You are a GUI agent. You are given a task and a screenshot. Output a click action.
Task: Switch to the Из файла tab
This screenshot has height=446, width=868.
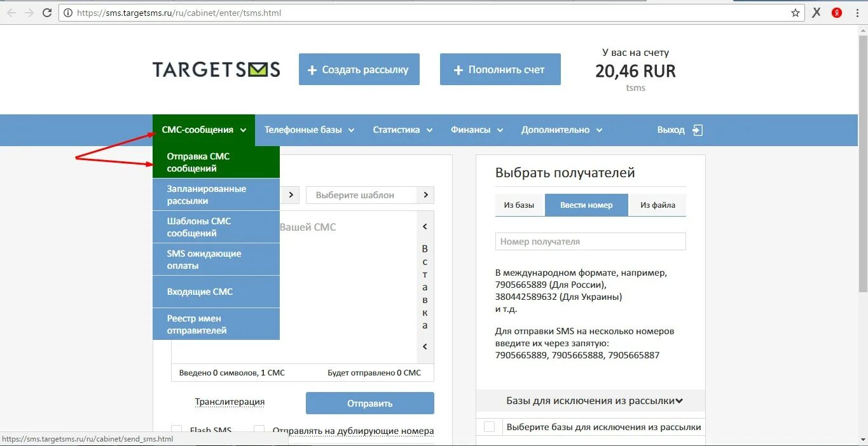pyautogui.click(x=658, y=205)
